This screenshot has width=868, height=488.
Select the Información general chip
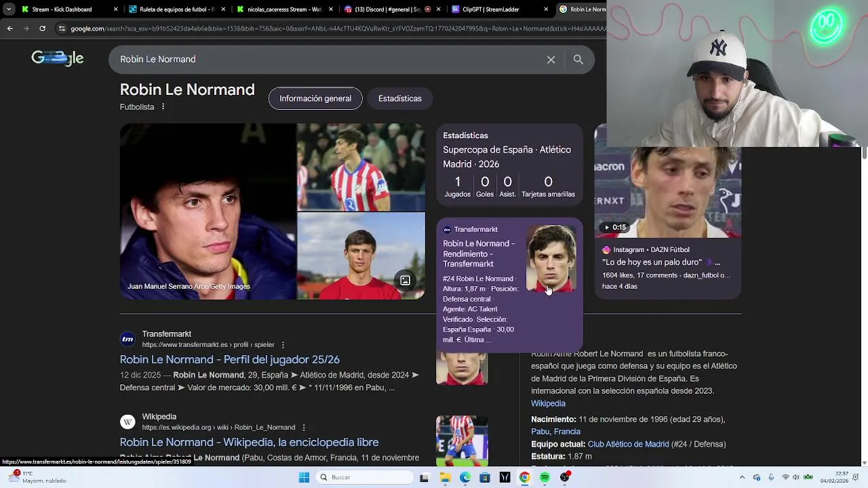315,98
